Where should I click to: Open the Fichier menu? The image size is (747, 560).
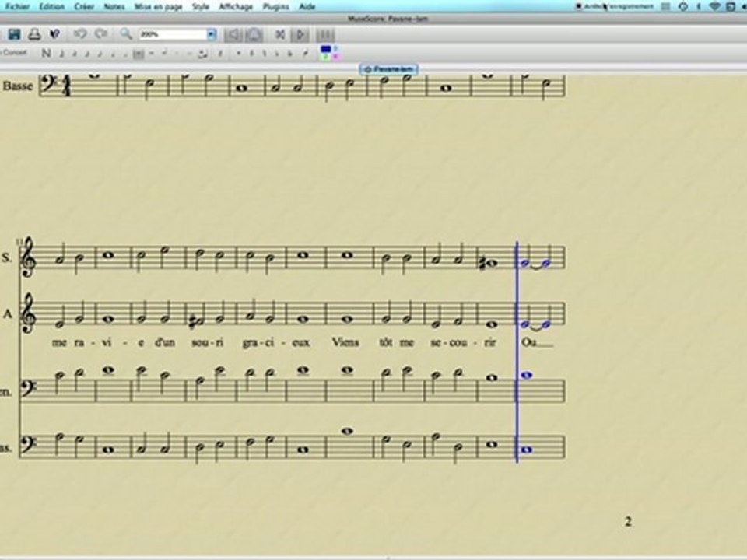point(17,7)
